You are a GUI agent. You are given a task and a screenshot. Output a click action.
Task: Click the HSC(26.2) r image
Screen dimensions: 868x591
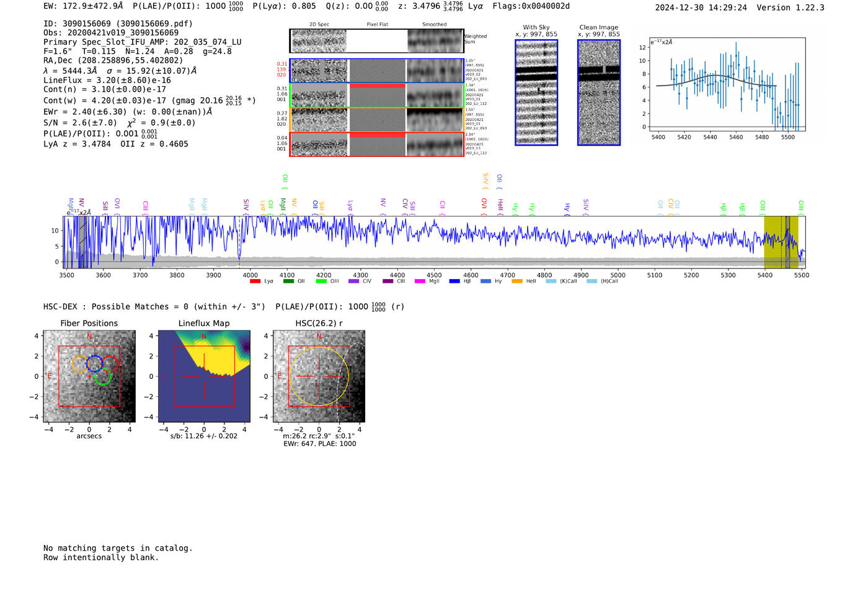319,376
